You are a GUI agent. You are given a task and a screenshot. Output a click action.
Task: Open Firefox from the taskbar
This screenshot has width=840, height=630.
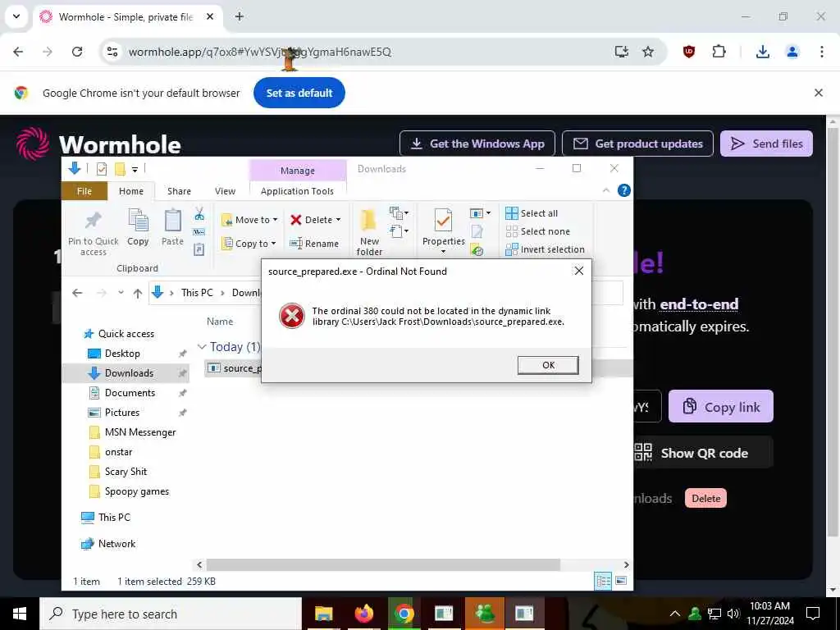(363, 614)
